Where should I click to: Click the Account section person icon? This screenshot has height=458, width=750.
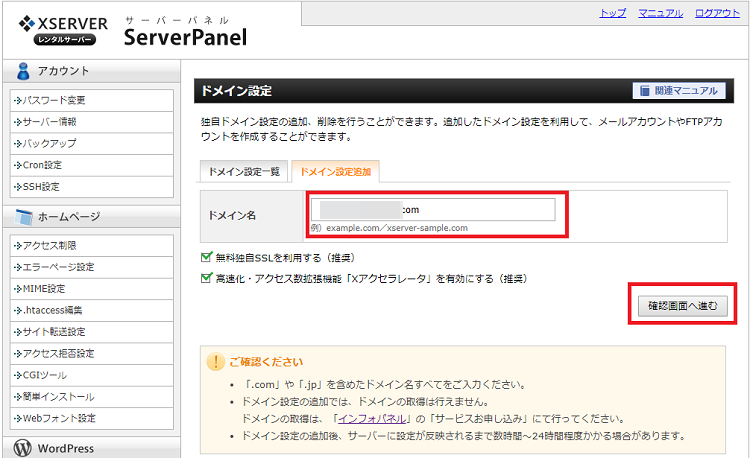click(22, 71)
